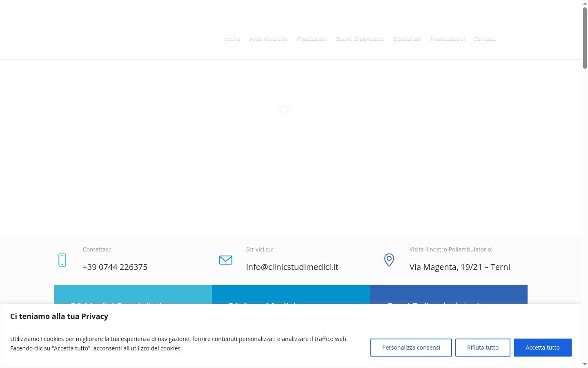Open Esami Diagnostici menu item
The image size is (588, 368).
[360, 39]
